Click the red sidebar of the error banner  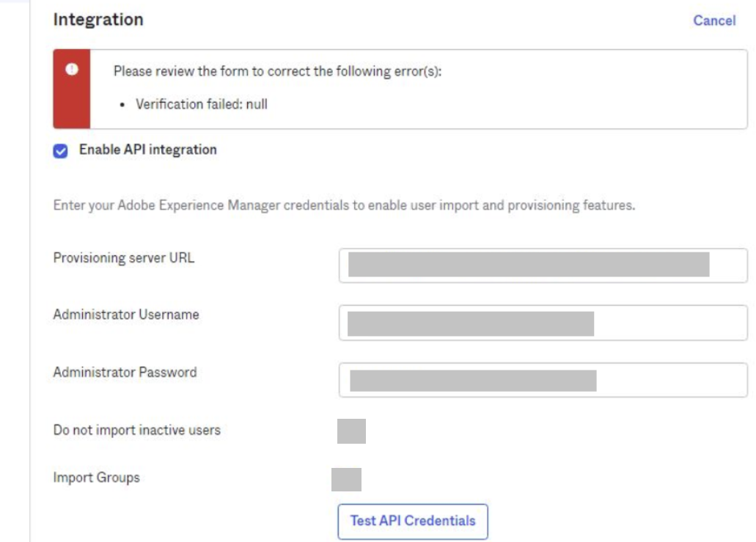point(72,103)
